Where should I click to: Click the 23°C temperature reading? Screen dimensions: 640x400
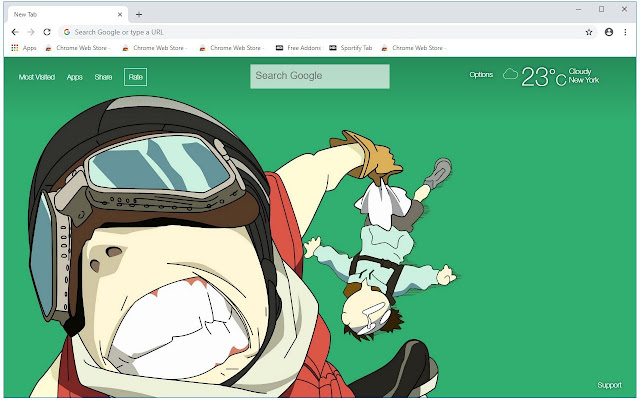[544, 77]
